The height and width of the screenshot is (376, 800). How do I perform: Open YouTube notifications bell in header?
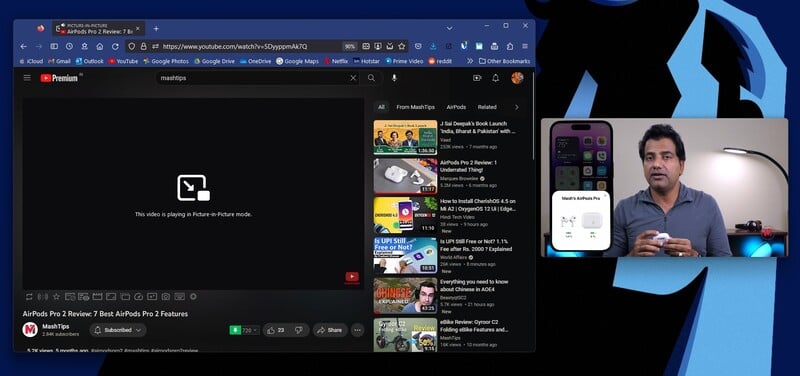495,78
